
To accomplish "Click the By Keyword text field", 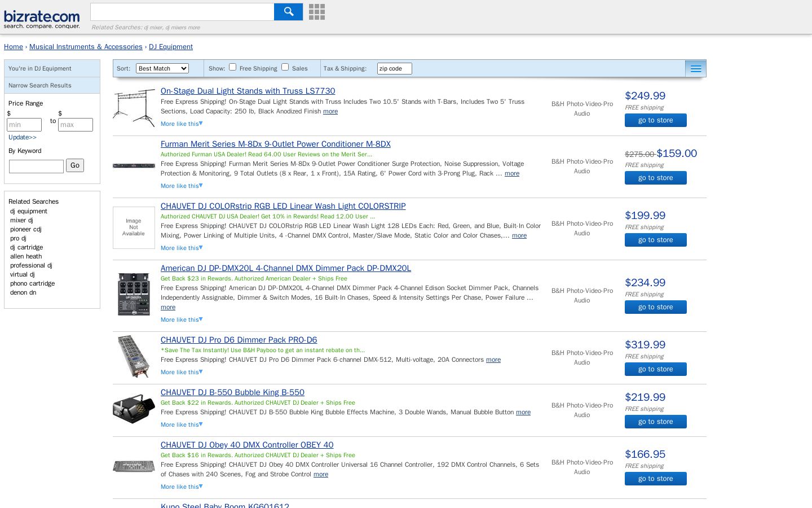I will [x=36, y=167].
